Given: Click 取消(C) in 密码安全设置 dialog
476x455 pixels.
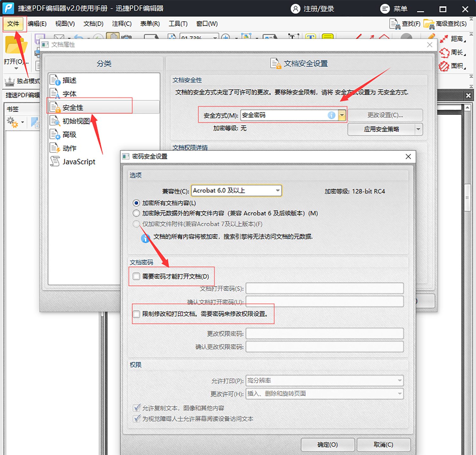Looking at the screenshot, I should pyautogui.click(x=384, y=445).
